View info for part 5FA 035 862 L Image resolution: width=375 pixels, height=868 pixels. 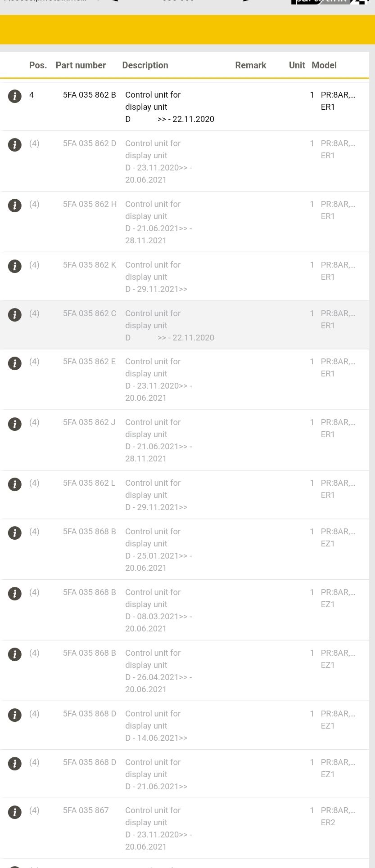click(x=15, y=484)
